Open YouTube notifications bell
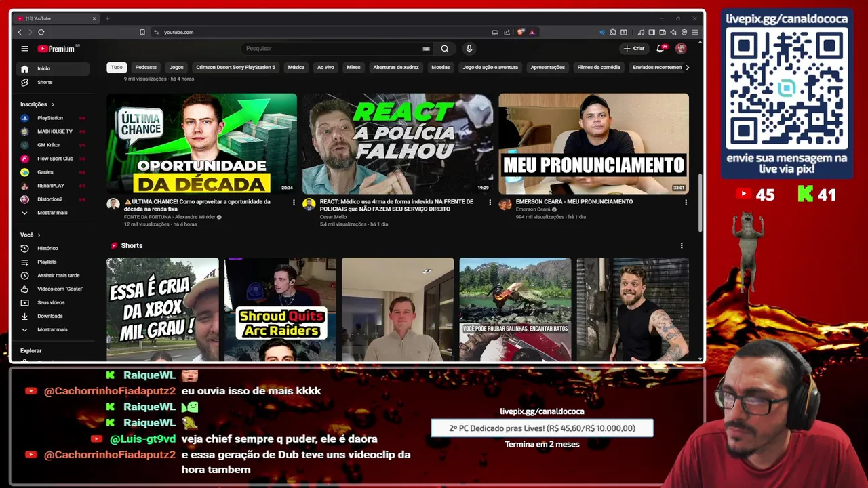 [x=660, y=49]
